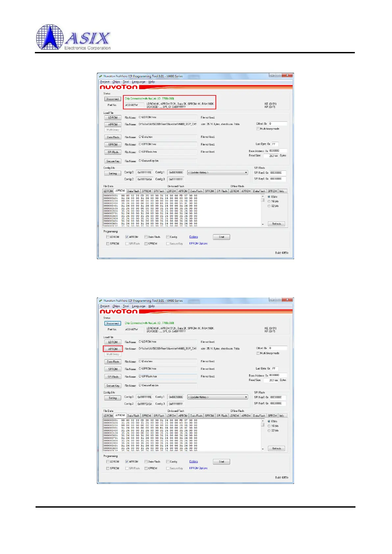The image size is (392, 554).
Task: Select the 32 bits radio button in the lower window
Action: 269,430
